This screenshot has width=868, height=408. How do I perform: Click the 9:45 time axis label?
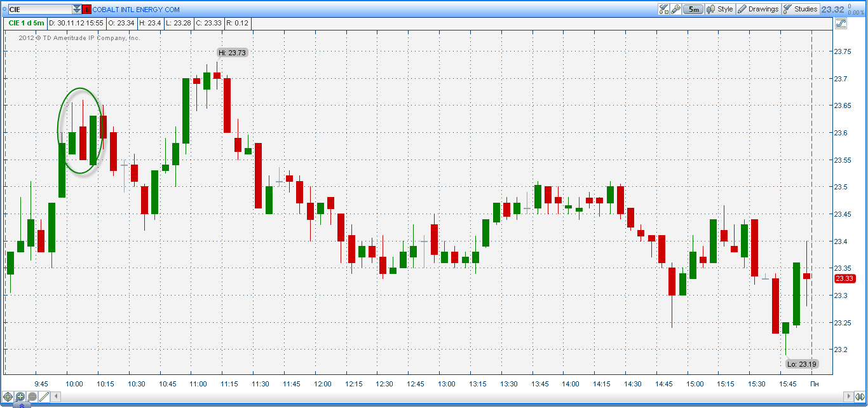point(41,384)
